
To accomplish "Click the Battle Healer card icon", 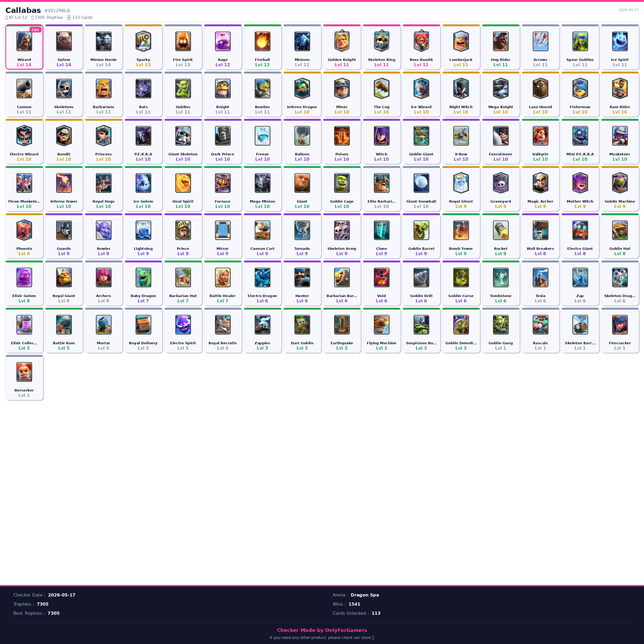I will [x=223, y=277].
